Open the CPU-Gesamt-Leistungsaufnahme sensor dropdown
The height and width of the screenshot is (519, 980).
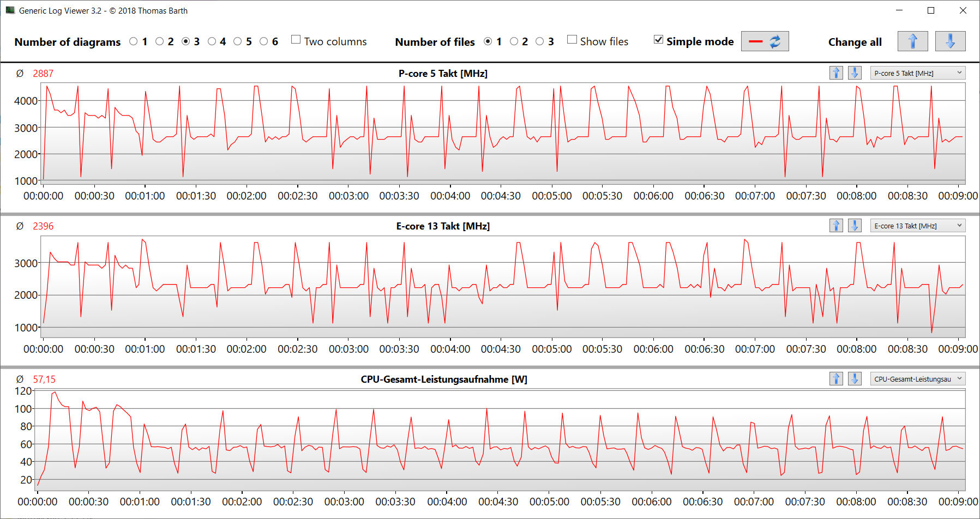(917, 379)
